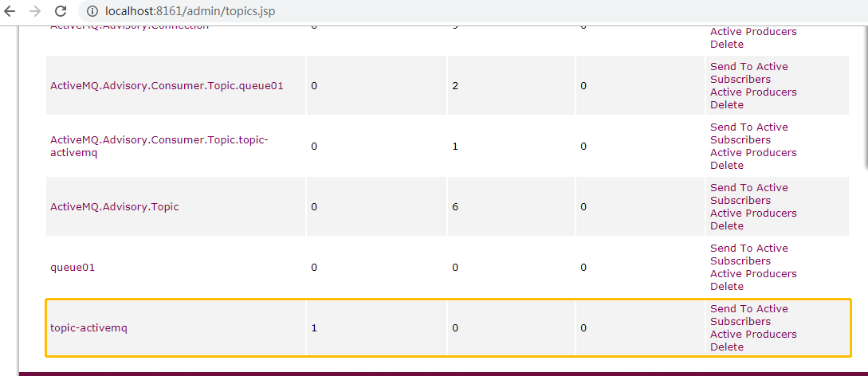Delete the ActiveMQ.Advisory.Consumer.Topic.topic-activemq topic
868x376 pixels.
click(x=727, y=166)
